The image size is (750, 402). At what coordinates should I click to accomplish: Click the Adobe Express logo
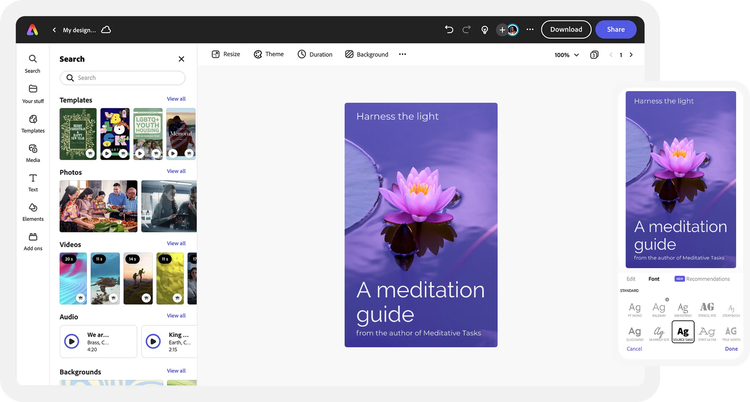point(33,30)
